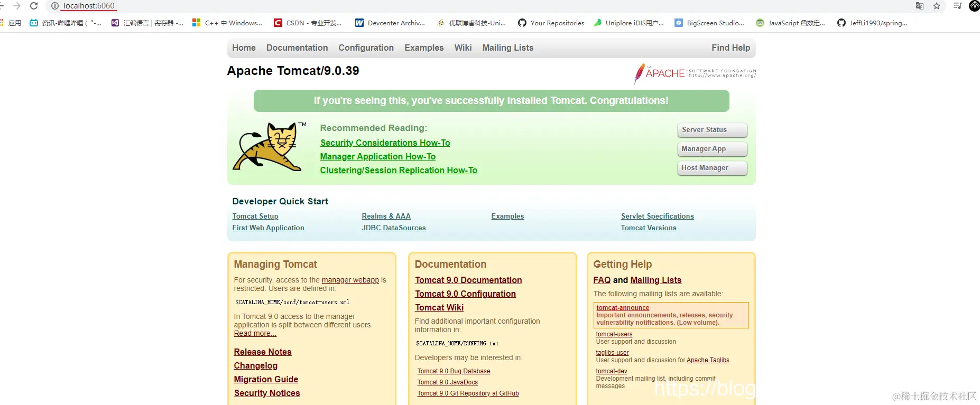Click the Tomcat cat logo

tap(269, 147)
